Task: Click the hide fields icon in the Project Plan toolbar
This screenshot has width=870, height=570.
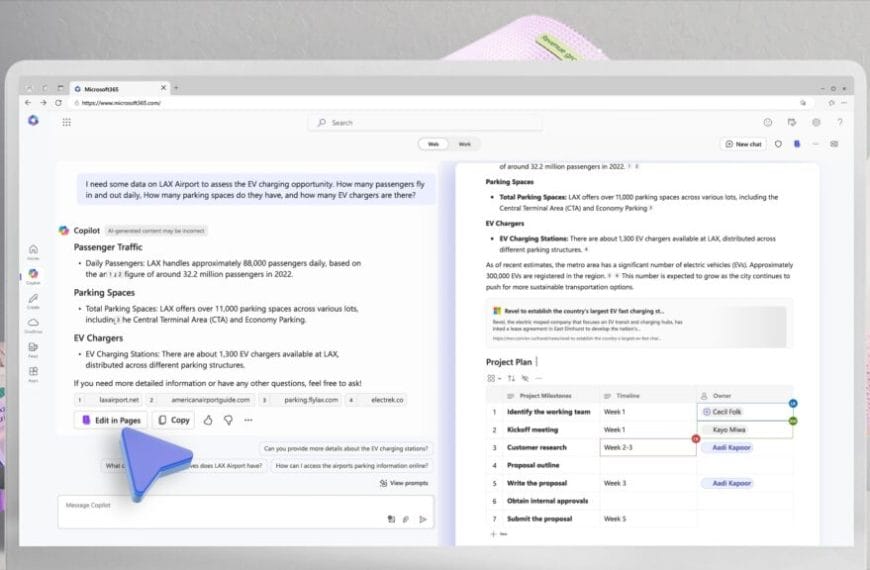Action: tap(525, 379)
